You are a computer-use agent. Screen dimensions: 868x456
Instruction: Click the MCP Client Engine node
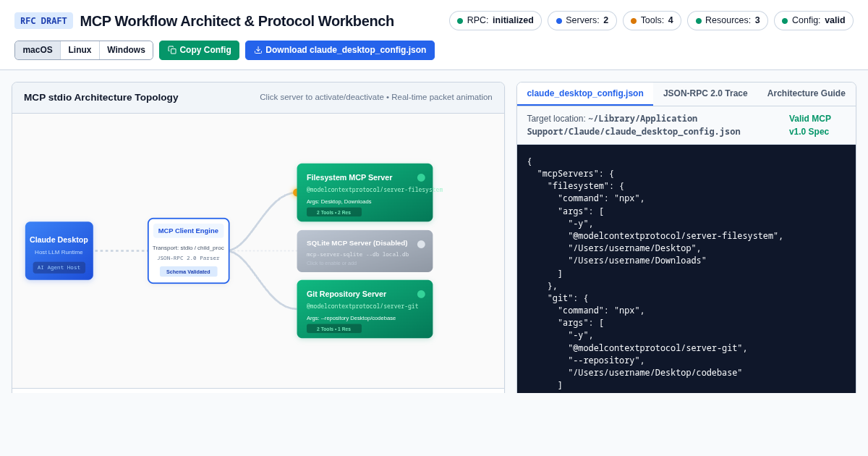point(189,250)
